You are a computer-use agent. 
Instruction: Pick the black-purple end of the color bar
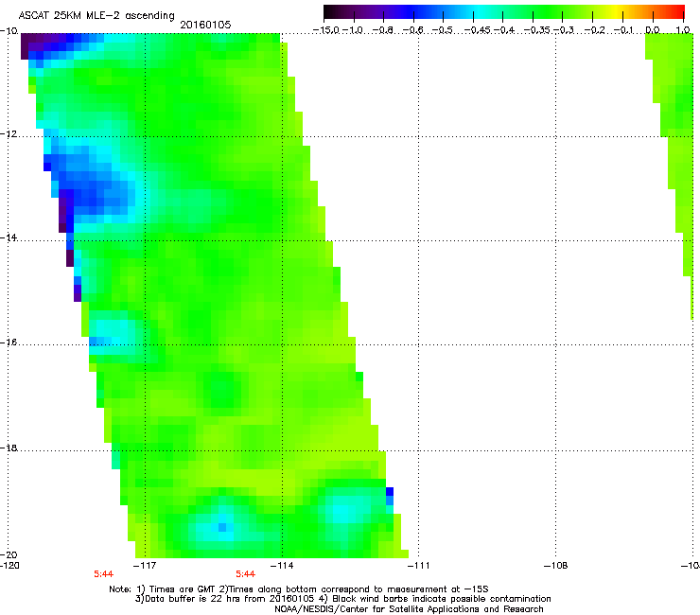coord(330,12)
